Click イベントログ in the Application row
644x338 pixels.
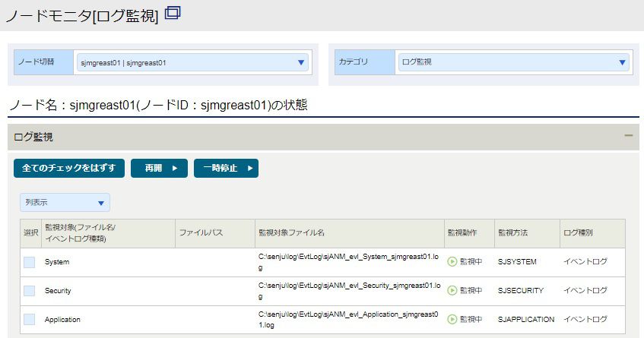tap(585, 319)
